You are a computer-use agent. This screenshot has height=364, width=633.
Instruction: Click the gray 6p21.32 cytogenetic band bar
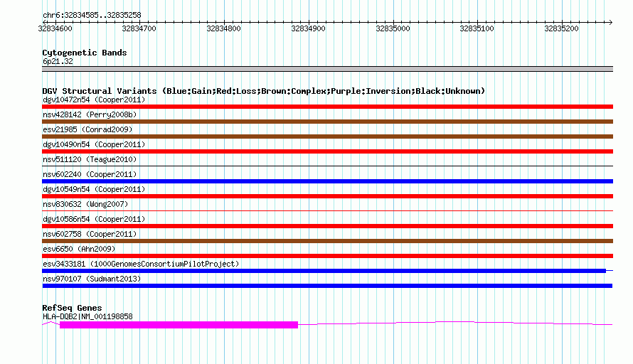click(327, 69)
